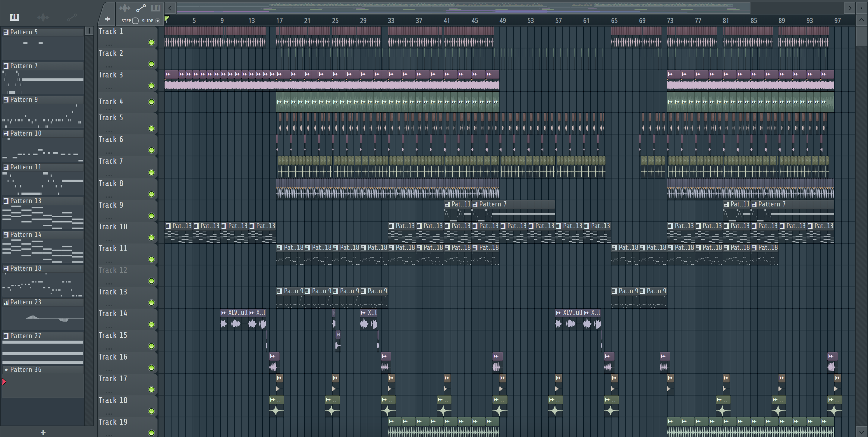Click the first Track 16 audio clip icon
This screenshot has height=437, width=868.
pyautogui.click(x=272, y=356)
